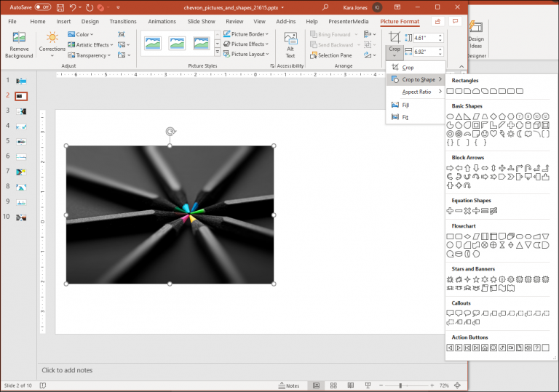
Task: Toggle the AutoSave switch
Action: coord(42,7)
